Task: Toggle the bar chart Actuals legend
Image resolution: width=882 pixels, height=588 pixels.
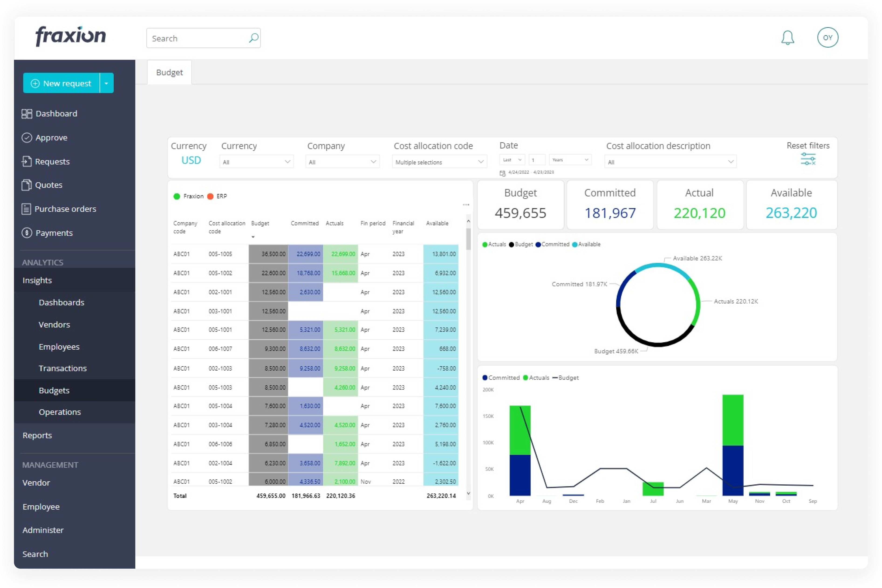Action: click(536, 378)
